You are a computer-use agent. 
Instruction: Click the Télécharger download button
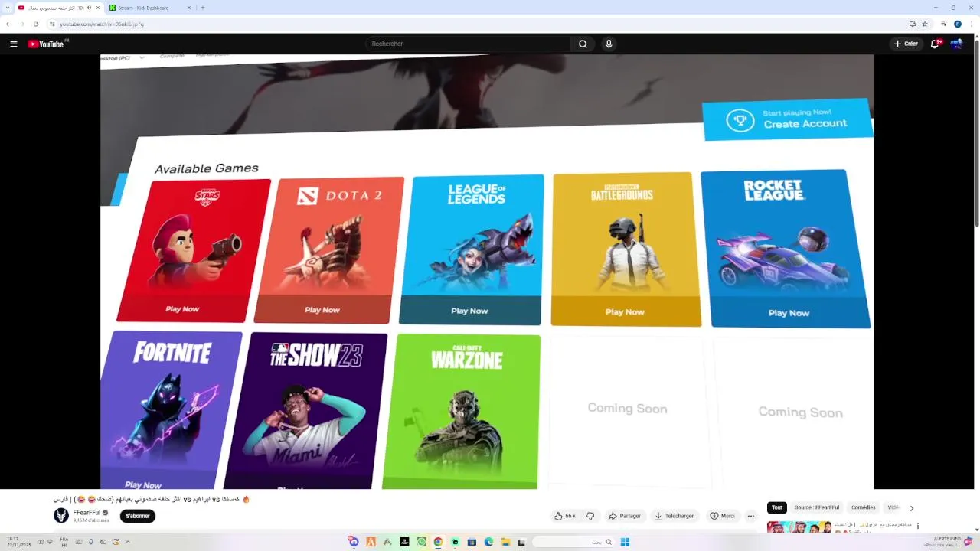pyautogui.click(x=674, y=516)
